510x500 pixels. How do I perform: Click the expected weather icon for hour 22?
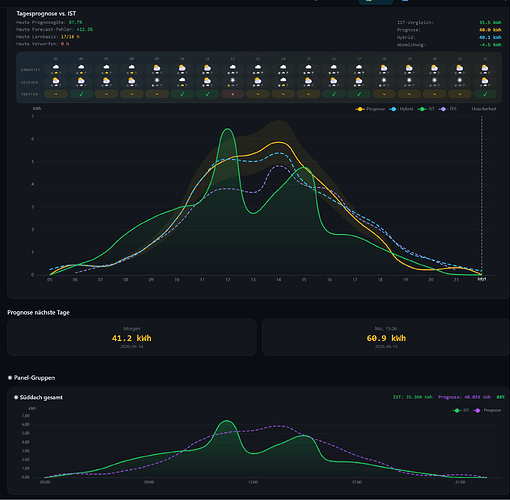485,69
